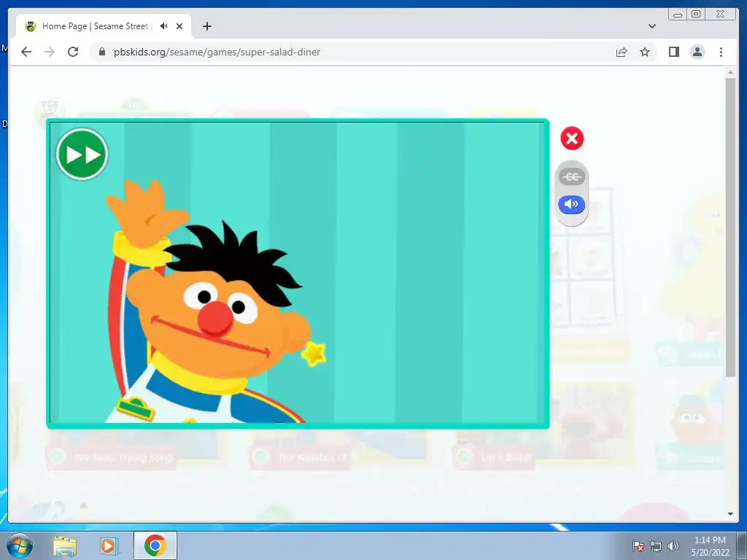Viewport: 747px width, 560px height.
Task: Share this page using the share icon
Action: (x=622, y=52)
